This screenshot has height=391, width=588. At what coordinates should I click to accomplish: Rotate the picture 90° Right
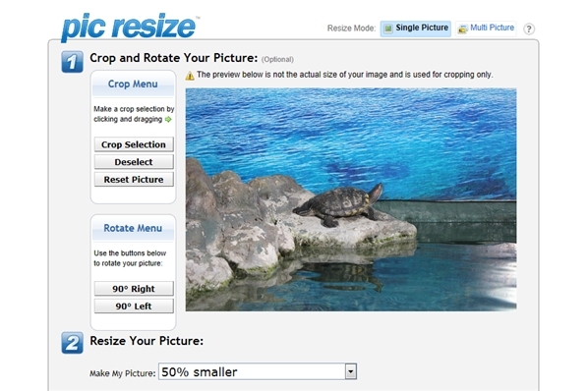(x=134, y=289)
